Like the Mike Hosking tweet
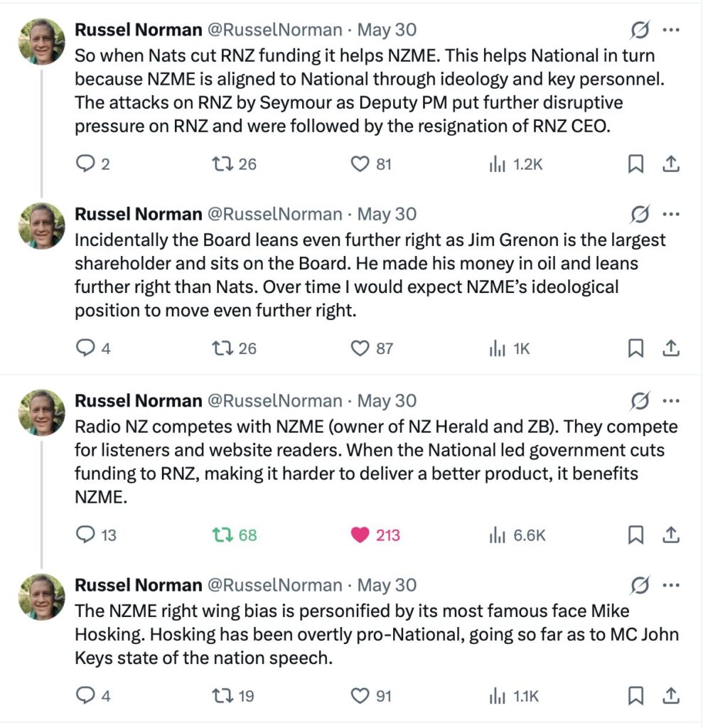This screenshot has width=703, height=728. pos(370,696)
